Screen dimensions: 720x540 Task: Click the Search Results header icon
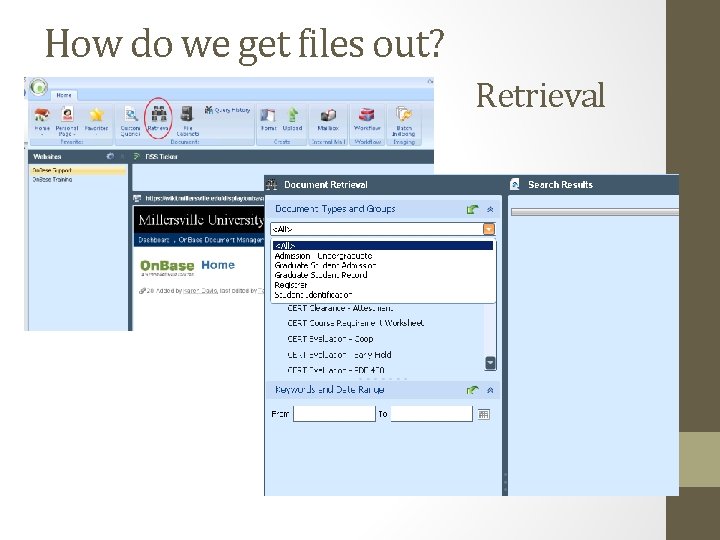point(515,185)
